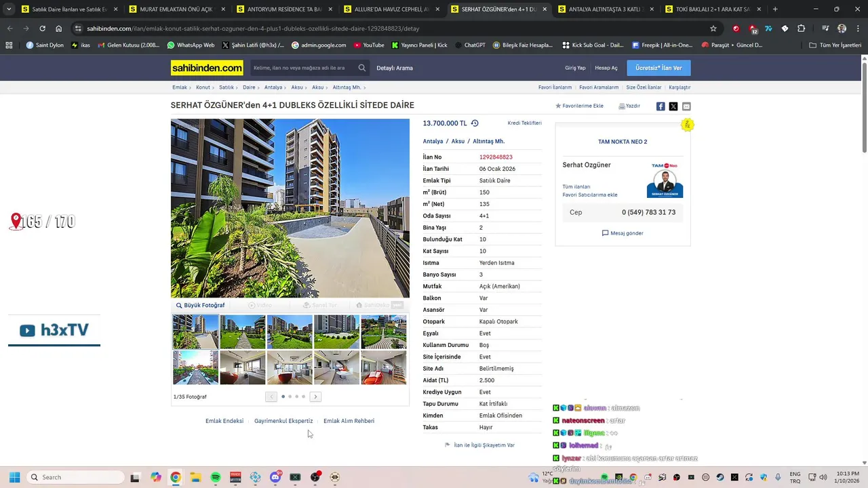This screenshot has width=868, height=488.
Task: Click the Antalya breadcrumb link
Action: click(273, 87)
